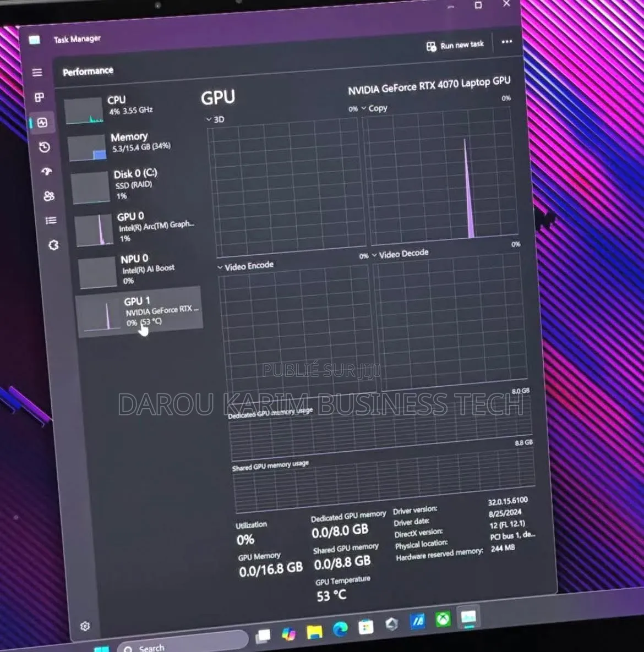Click the 0.0/8.0 GB dedicated memory value
This screenshot has height=652, width=644.
(x=340, y=530)
